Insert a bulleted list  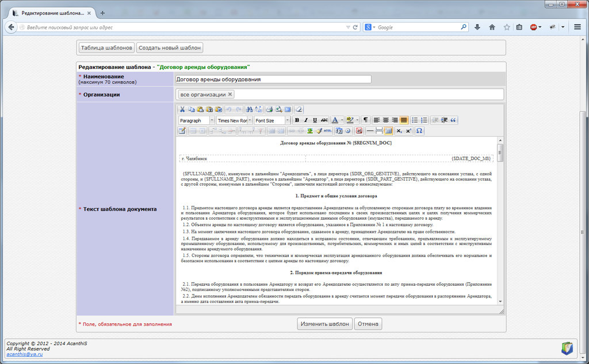[415, 120]
